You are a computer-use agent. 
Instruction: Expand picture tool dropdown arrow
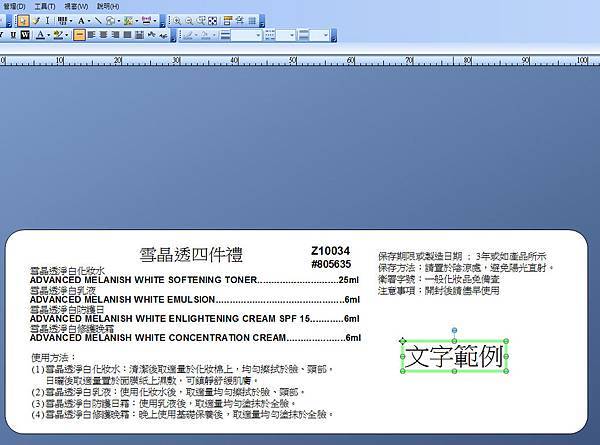tap(137, 21)
